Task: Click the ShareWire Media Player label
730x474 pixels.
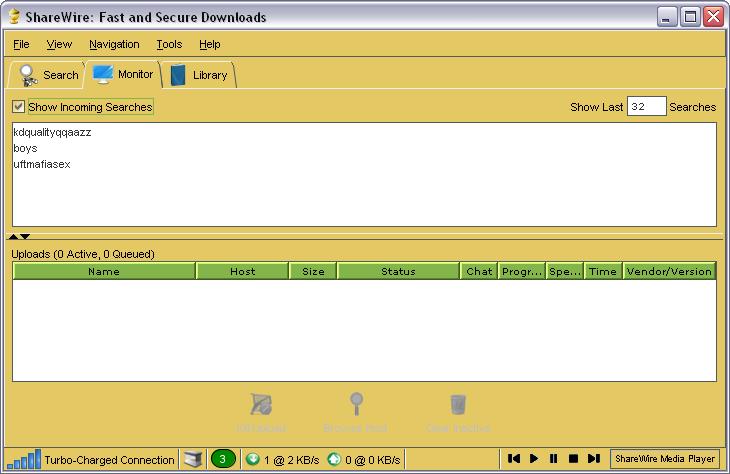Action: pyautogui.click(x=665, y=459)
